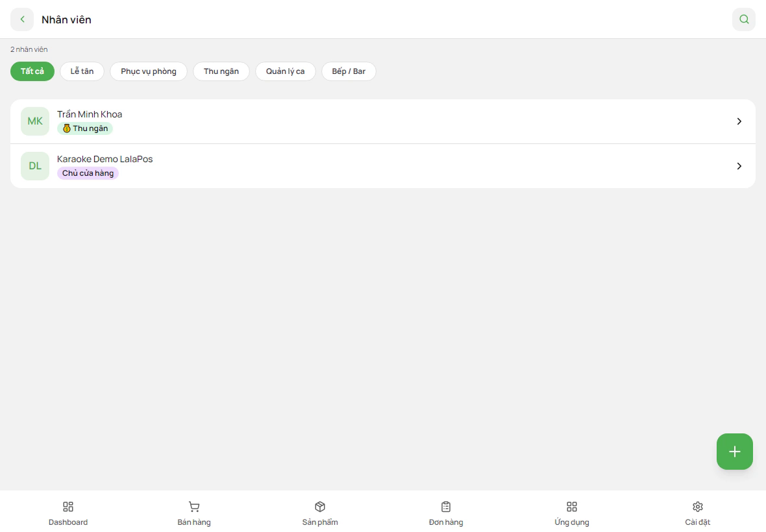
Task: Click the 2 nhân viên count label
Action: (29, 49)
